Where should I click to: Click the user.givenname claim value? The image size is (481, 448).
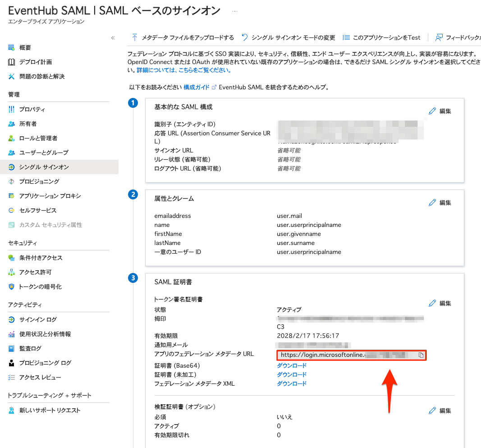click(299, 234)
